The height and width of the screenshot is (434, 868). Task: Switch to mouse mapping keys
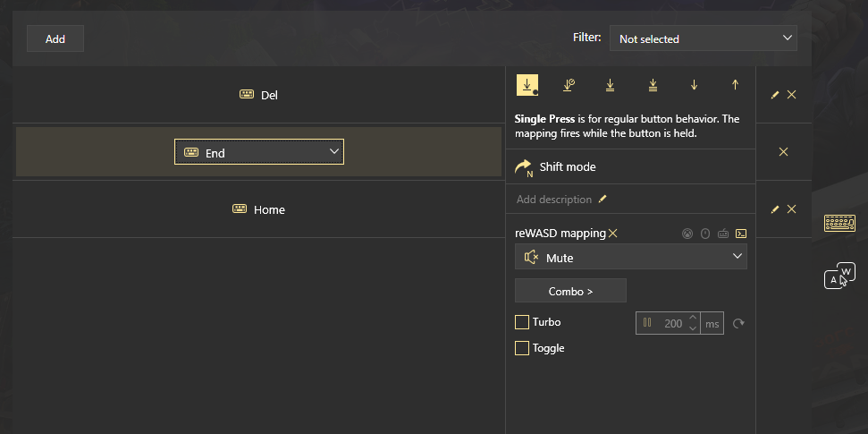[705, 234]
